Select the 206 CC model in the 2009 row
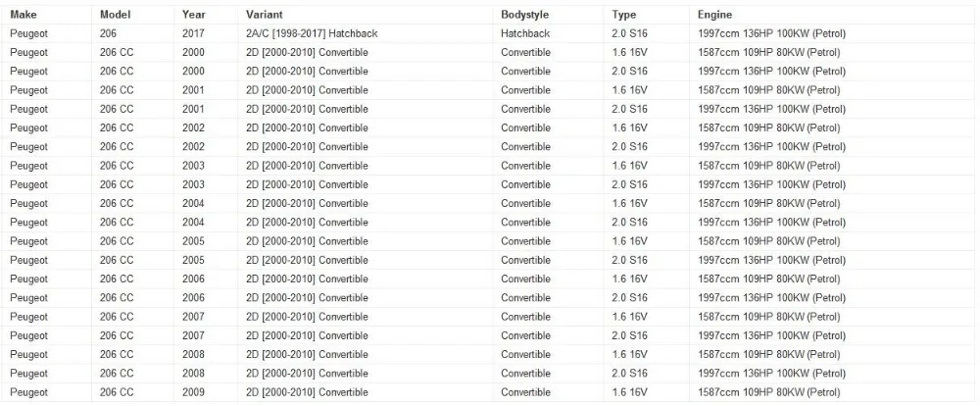 [117, 393]
